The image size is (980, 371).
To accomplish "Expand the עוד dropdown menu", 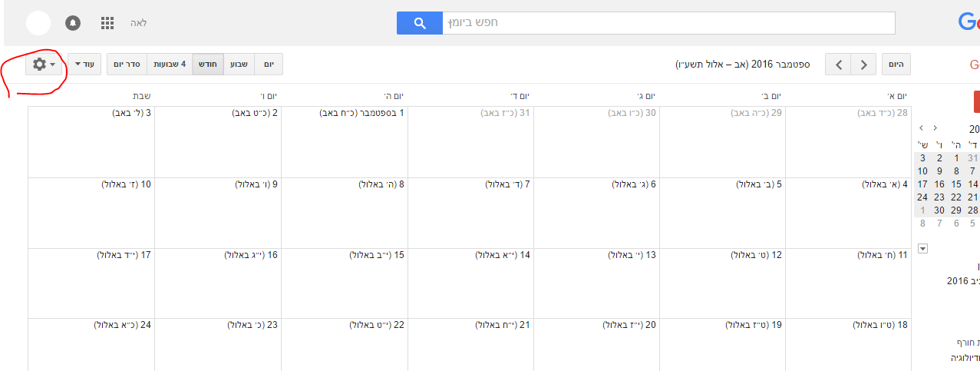I will click(x=84, y=65).
